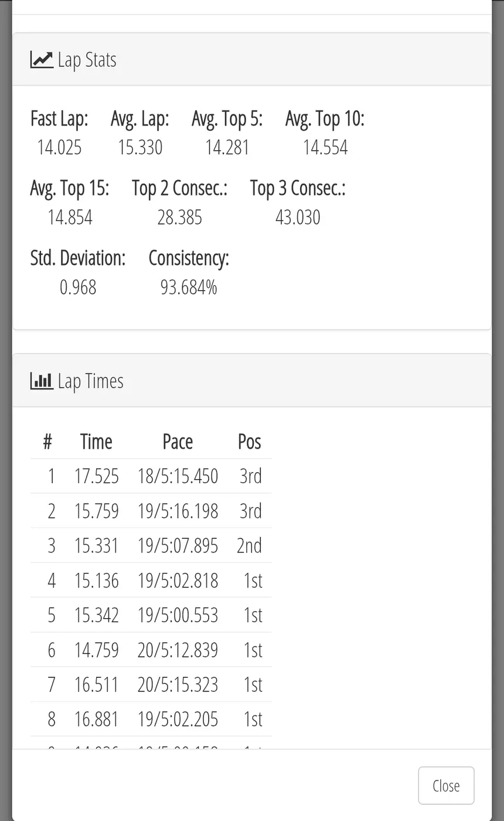The width and height of the screenshot is (504, 821).
Task: Close the lap details dialog
Action: click(x=446, y=786)
